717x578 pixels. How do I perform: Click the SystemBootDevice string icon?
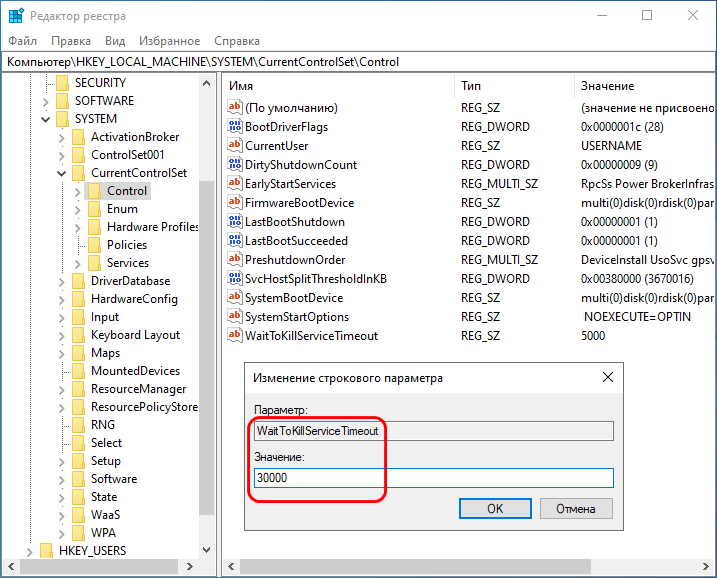click(x=235, y=297)
